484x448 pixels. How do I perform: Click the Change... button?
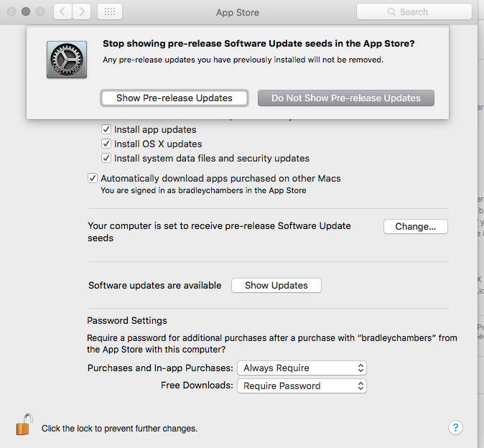tap(416, 226)
